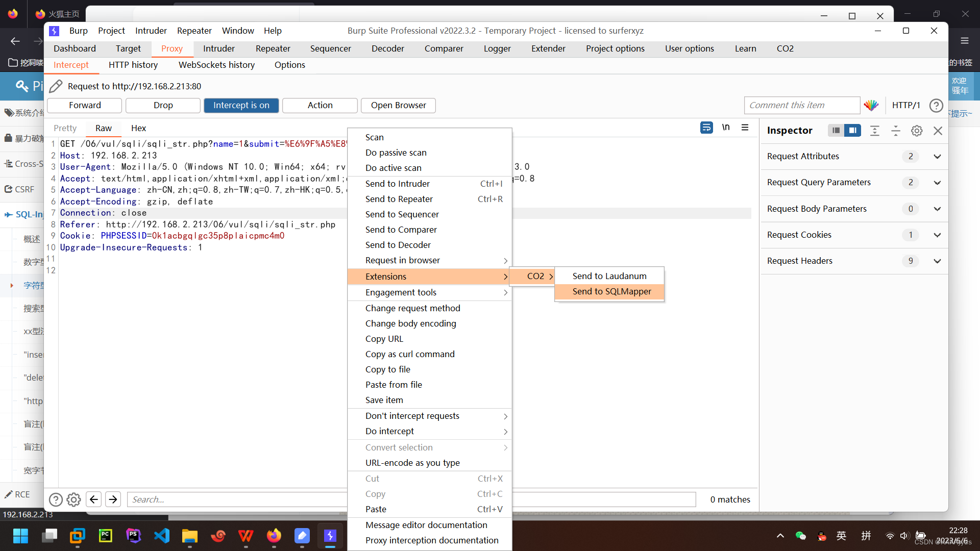Screen dimensions: 980x551
Task: Expand Request Attributes section
Action: click(937, 157)
